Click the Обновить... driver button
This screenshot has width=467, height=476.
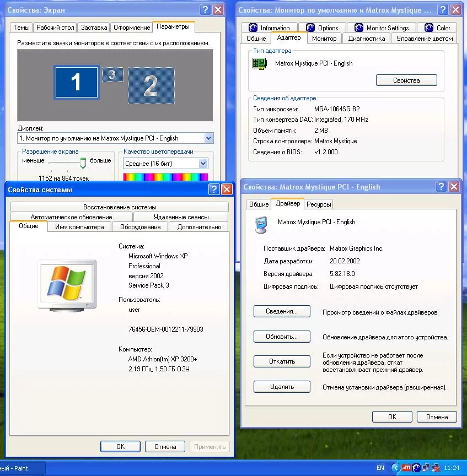pyautogui.click(x=282, y=337)
